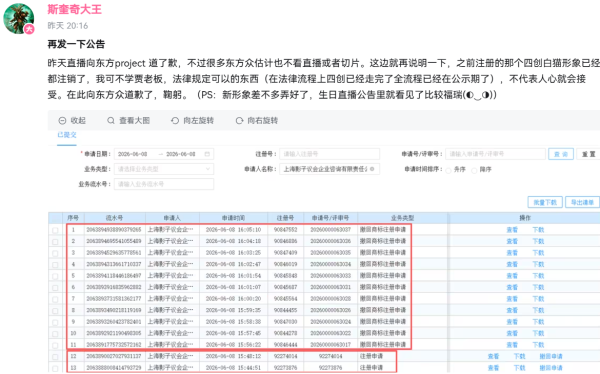This screenshot has width=600, height=374.
Task: Click the 流水号 column header
Action: (x=114, y=218)
